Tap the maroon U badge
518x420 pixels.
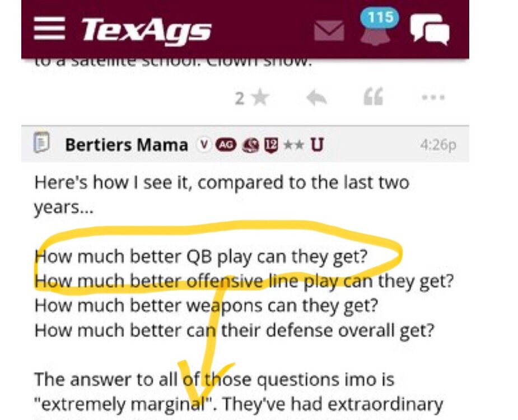[316, 144]
